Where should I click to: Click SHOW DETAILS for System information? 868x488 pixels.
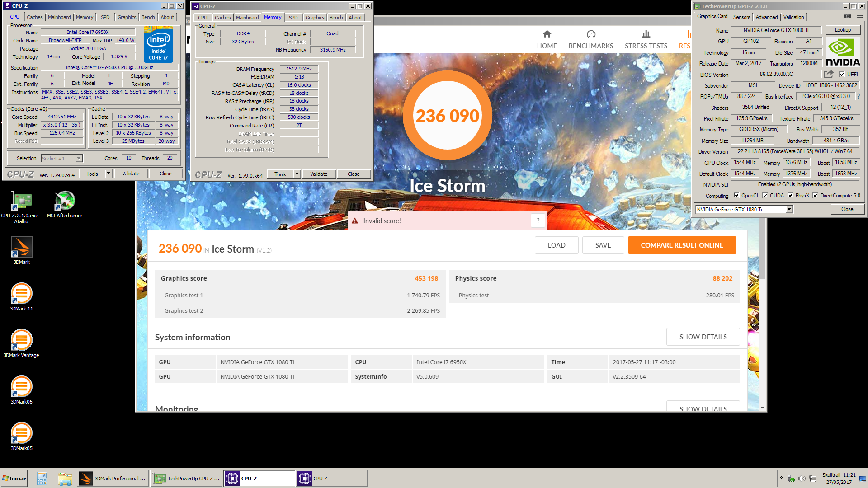(703, 337)
